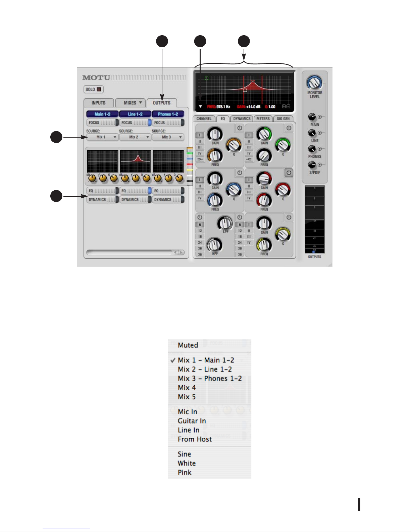Click the Main 1-2 output label
The image size is (411, 532).
(103, 114)
